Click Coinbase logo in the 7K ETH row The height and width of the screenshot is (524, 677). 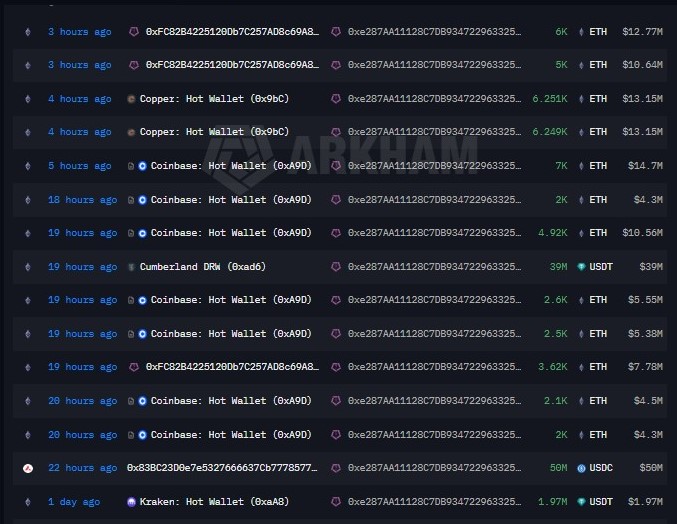[x=142, y=166]
